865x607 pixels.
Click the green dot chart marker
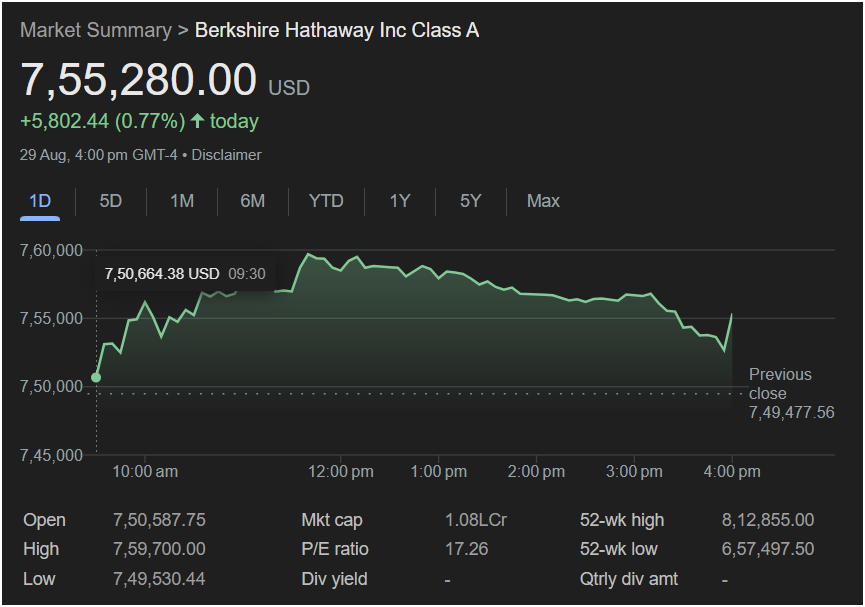[x=96, y=377]
